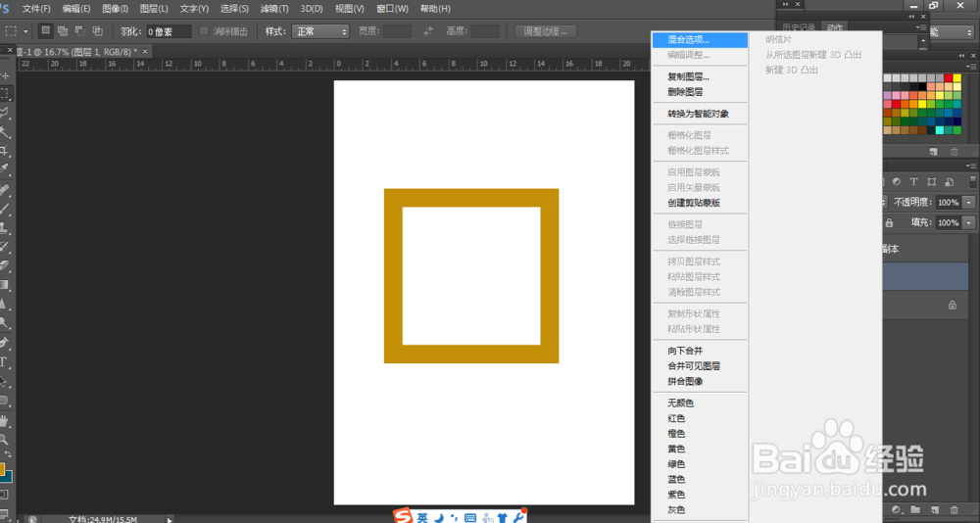Filter layers by smart object icon
Screen dimensions: 980x523
950,182
